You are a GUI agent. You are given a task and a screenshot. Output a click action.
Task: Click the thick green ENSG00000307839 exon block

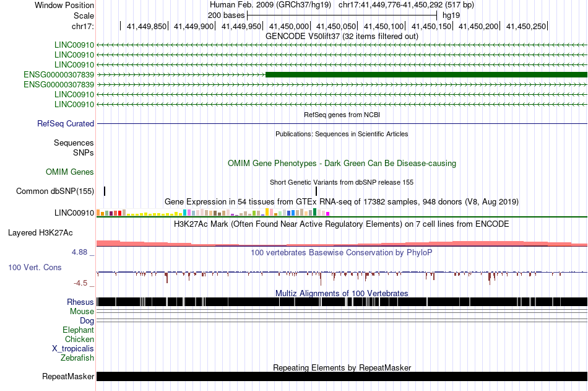[x=426, y=75]
